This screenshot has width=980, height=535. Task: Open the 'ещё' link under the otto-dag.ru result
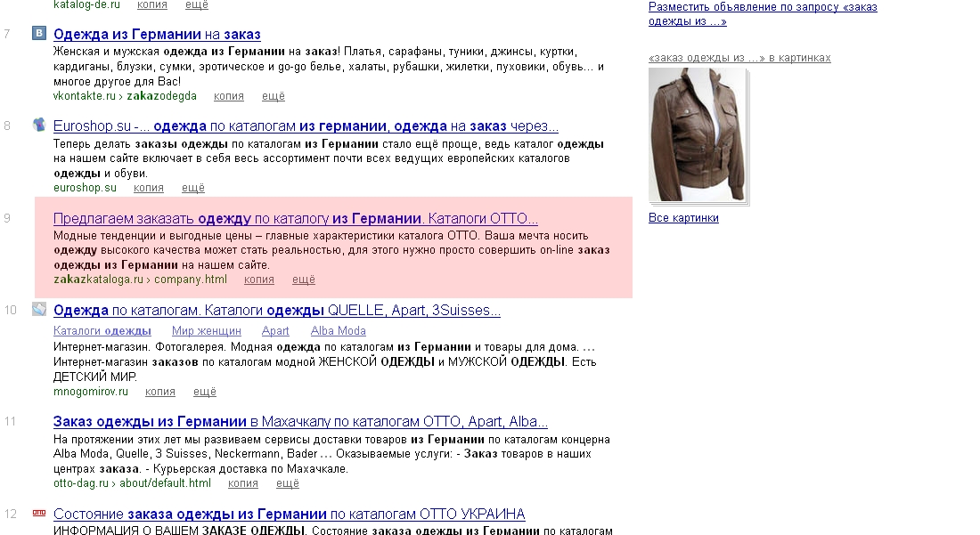pos(288,483)
